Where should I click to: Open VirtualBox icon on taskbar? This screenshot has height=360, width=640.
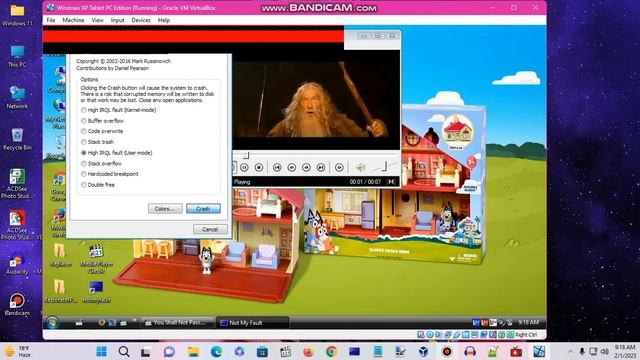(x=423, y=351)
